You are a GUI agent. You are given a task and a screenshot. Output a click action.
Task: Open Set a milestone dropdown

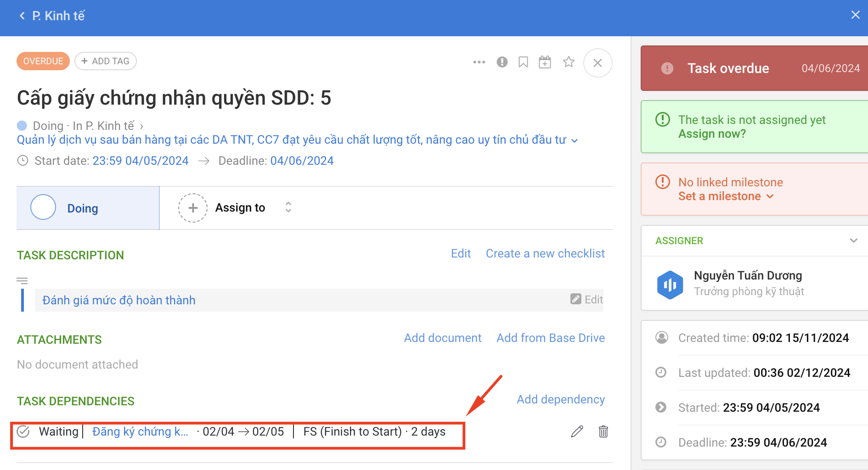726,196
